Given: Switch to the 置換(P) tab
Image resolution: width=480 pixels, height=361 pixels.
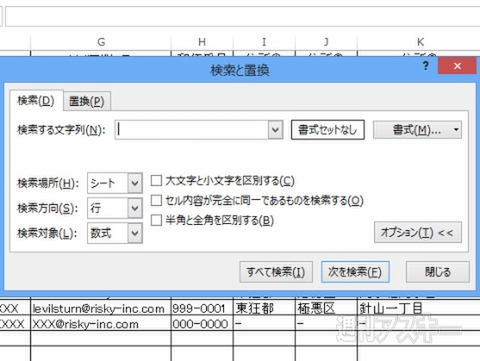Looking at the screenshot, I should coord(87,101).
